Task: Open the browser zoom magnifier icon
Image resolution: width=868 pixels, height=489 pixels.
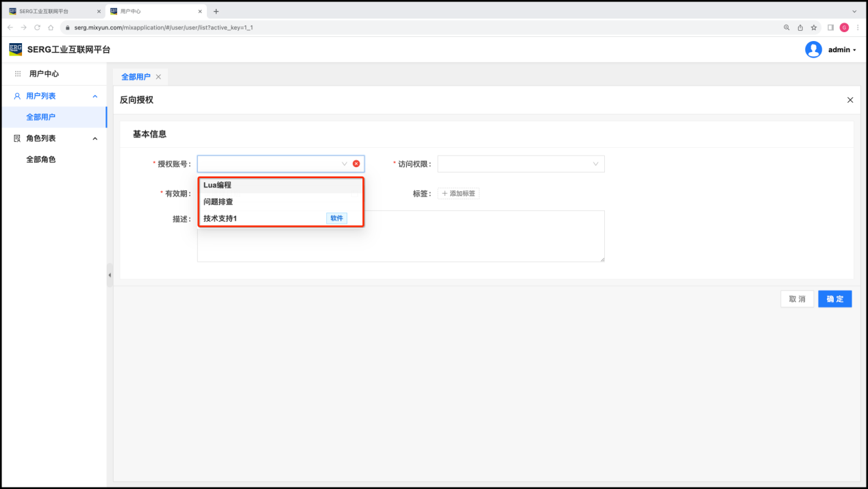Action: (786, 27)
